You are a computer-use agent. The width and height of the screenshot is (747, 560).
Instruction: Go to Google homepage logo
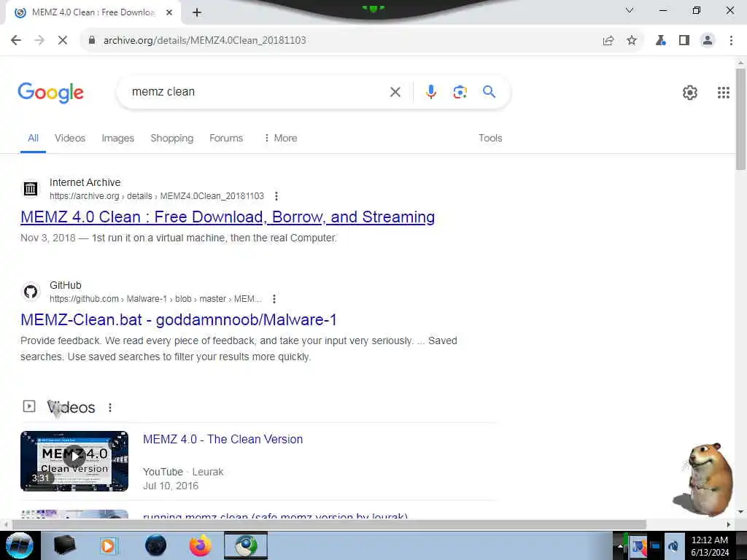[x=50, y=93]
